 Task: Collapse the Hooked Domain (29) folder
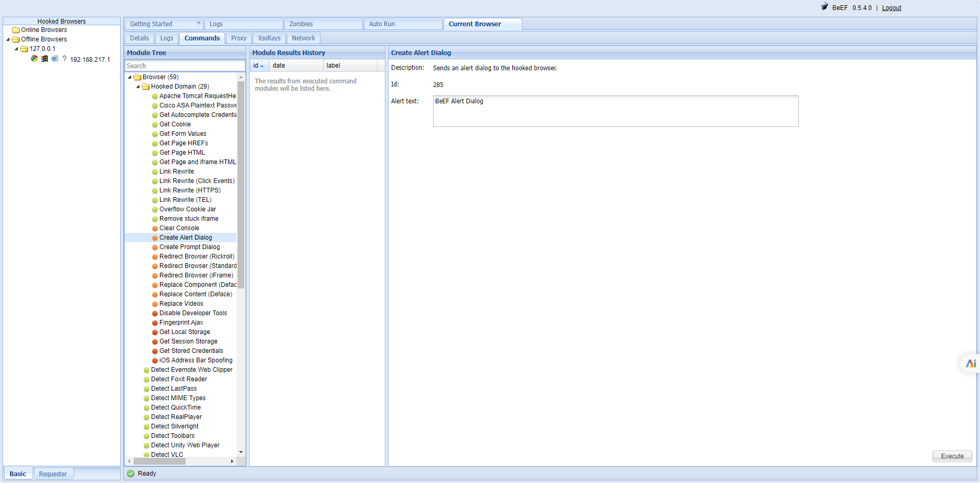[x=138, y=87]
